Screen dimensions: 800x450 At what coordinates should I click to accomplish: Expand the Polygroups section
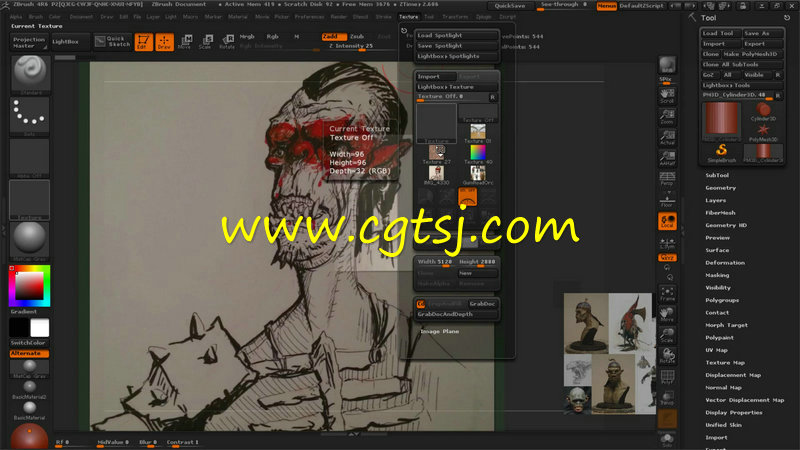click(x=722, y=301)
